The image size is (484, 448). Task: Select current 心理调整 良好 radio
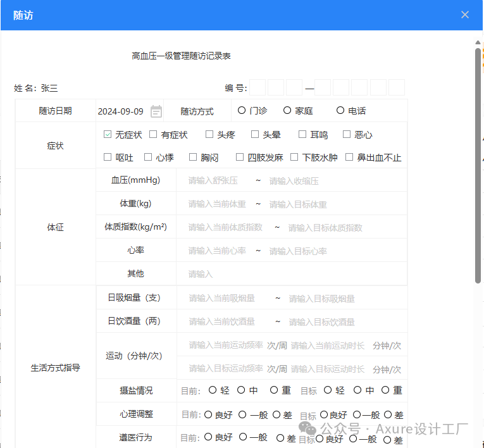point(208,414)
